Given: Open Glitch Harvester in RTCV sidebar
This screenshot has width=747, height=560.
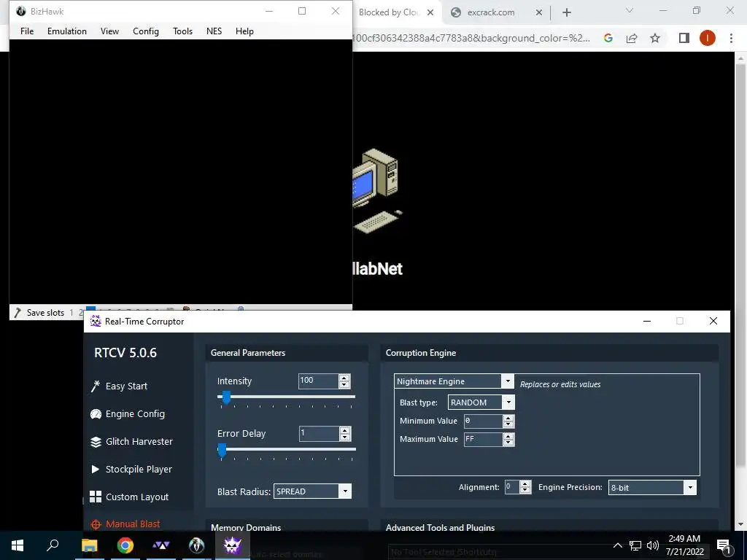Looking at the screenshot, I should 139,441.
